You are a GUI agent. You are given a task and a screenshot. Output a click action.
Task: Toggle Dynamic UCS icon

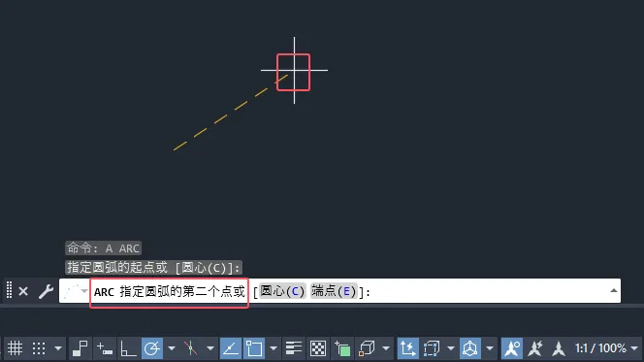[x=407, y=348]
